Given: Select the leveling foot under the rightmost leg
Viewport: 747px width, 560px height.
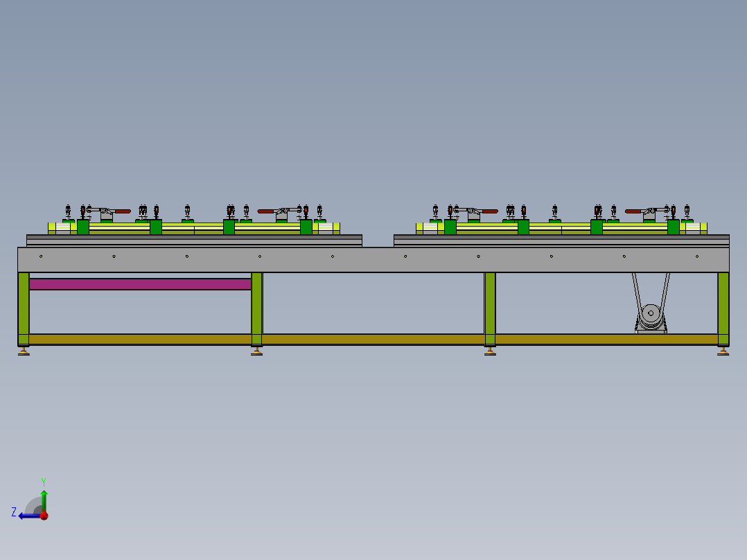Looking at the screenshot, I should 723,351.
